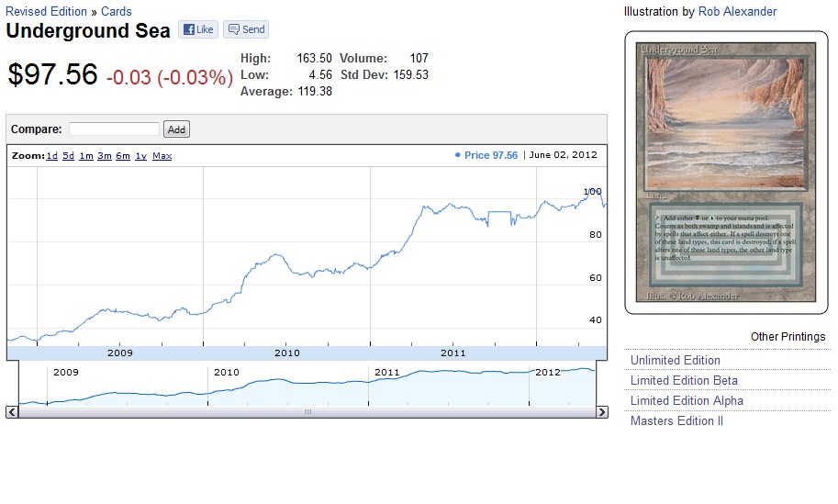Focus the Compare text input field
This screenshot has width=838, height=504.
point(114,129)
